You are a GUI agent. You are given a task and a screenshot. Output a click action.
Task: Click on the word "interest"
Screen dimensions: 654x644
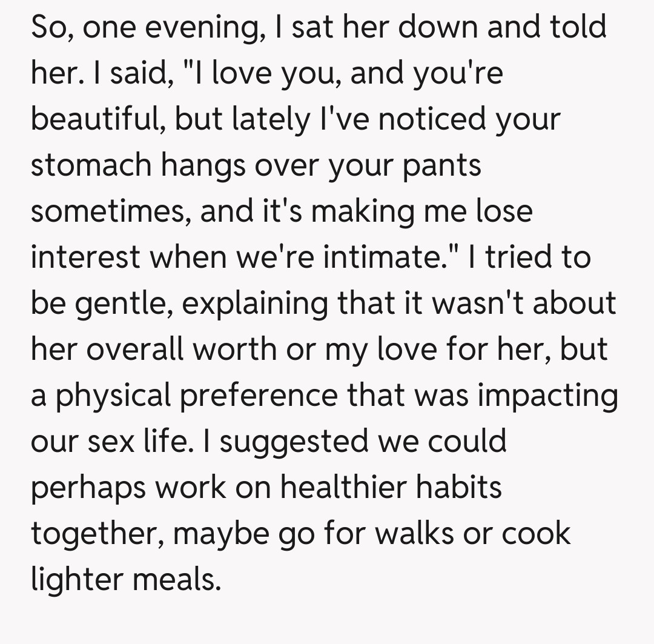click(85, 257)
